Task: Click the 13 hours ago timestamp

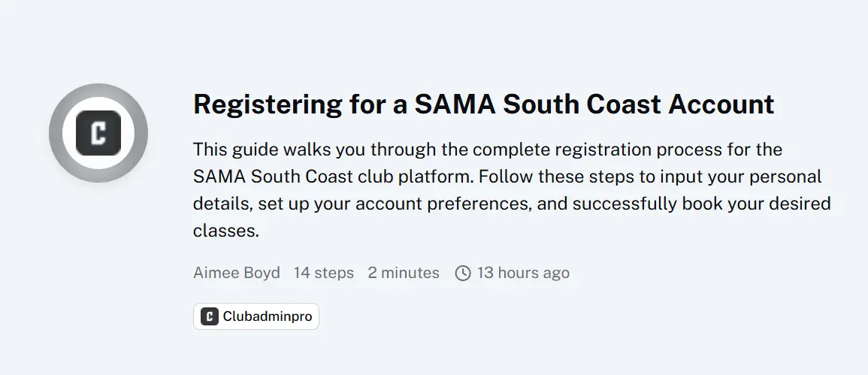Action: coord(524,273)
